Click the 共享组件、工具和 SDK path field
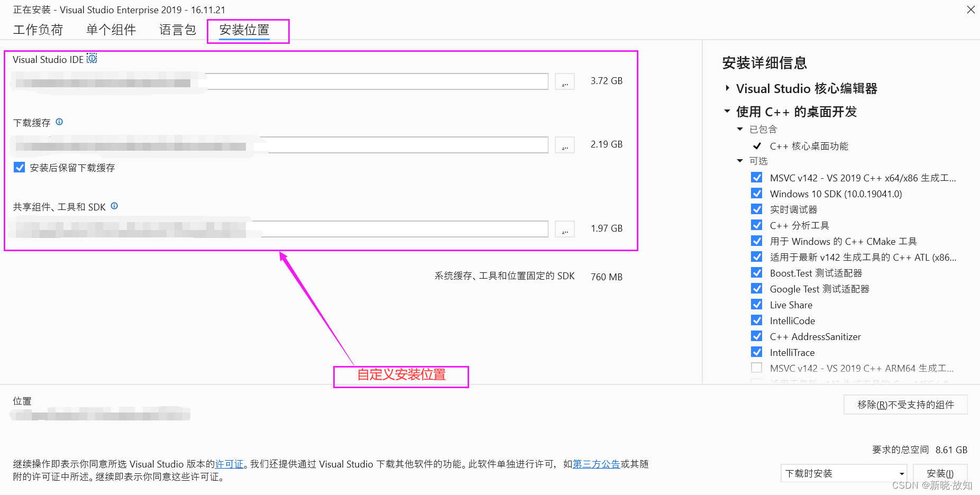Screen dimensions: 980x495 click(280, 229)
